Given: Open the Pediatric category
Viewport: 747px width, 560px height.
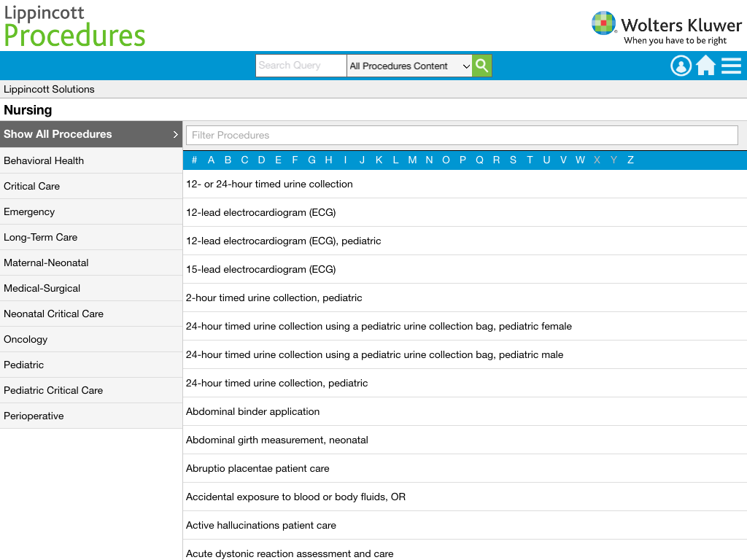Looking at the screenshot, I should click(x=91, y=365).
